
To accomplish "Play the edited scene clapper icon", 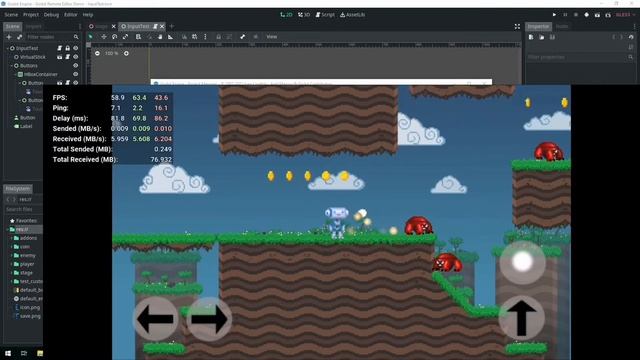I will coord(597,15).
